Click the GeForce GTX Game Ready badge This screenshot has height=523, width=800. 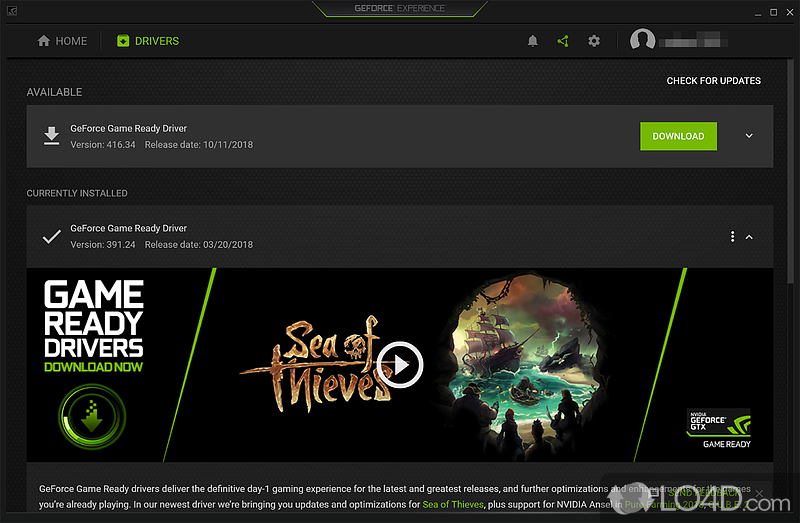(x=719, y=429)
